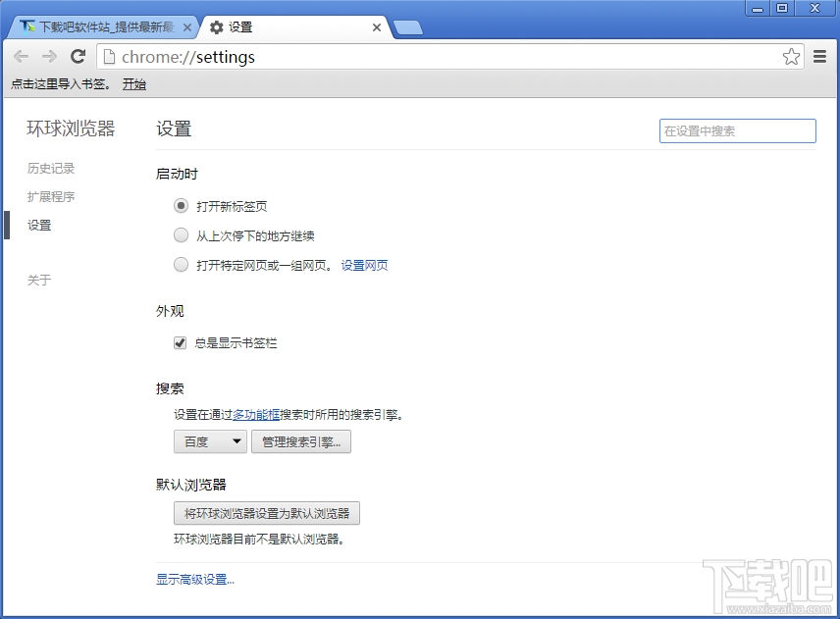Set 环球浏览器 as default browser
The height and width of the screenshot is (619, 840).
[x=266, y=512]
